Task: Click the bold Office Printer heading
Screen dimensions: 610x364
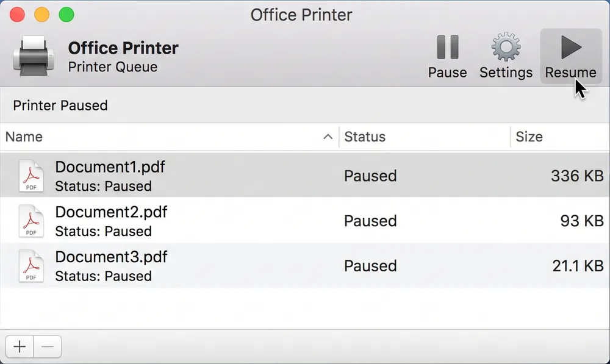Action: [x=123, y=48]
